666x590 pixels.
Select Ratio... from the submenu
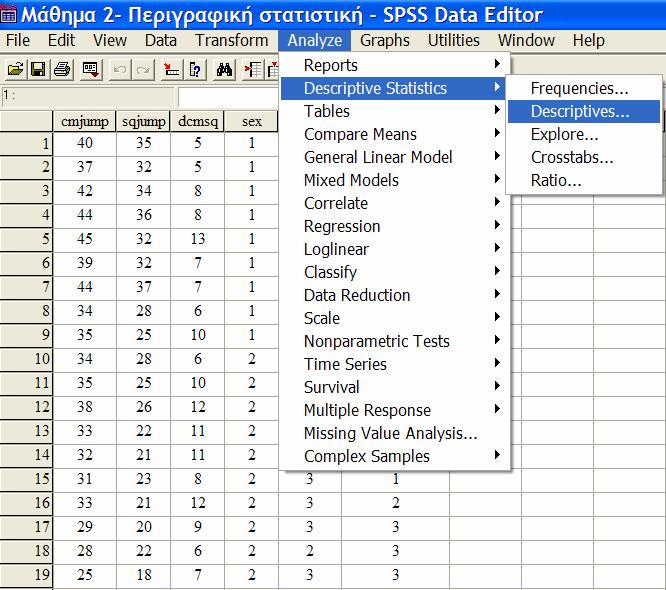pyautogui.click(x=584, y=180)
